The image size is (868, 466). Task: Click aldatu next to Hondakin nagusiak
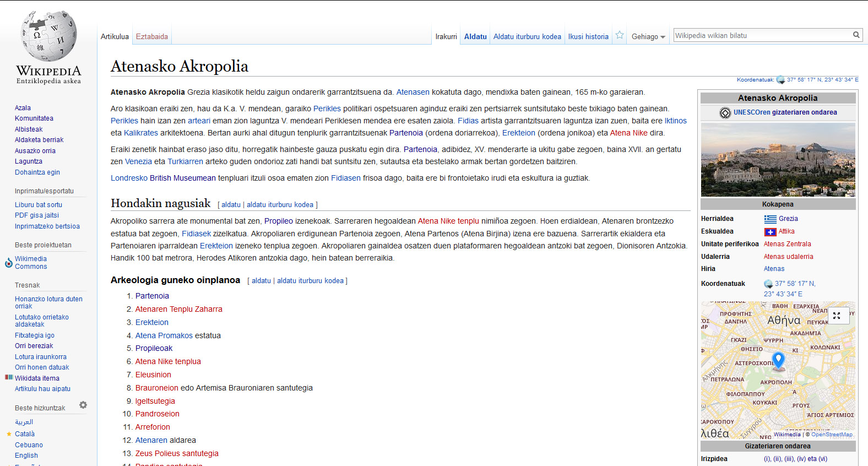click(x=231, y=204)
